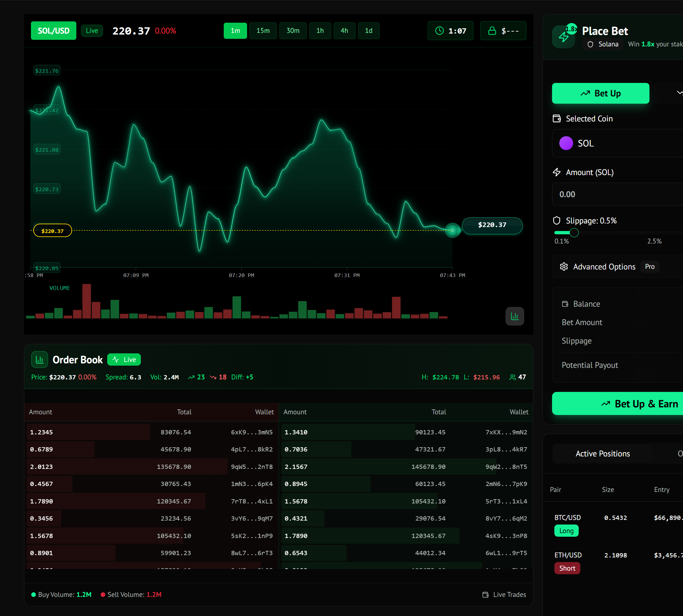Click the Advanced Options gear icon
683x616 pixels.
tap(564, 267)
